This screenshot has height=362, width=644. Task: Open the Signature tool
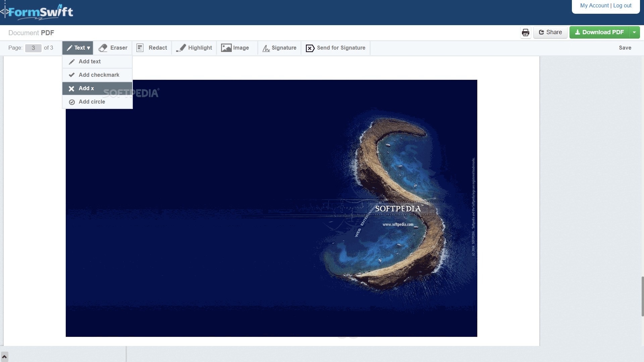(279, 48)
